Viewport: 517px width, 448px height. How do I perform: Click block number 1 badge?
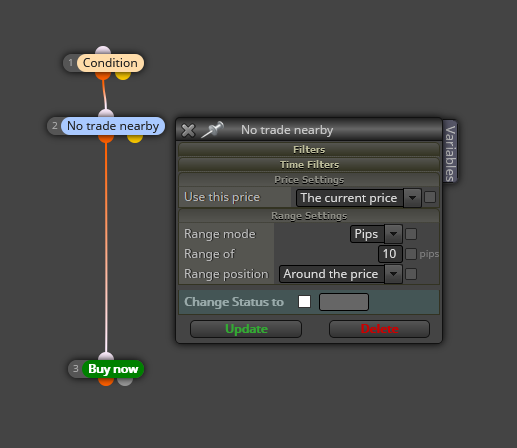tap(70, 63)
